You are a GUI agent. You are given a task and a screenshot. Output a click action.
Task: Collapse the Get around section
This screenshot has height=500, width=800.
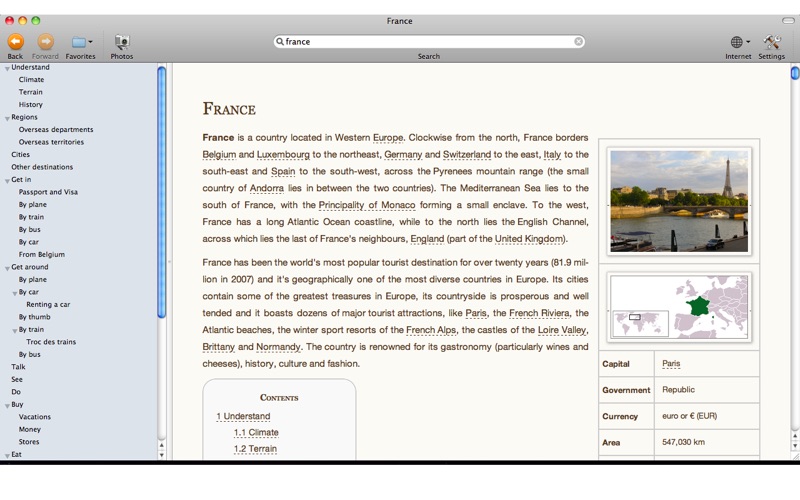[x=6, y=268]
